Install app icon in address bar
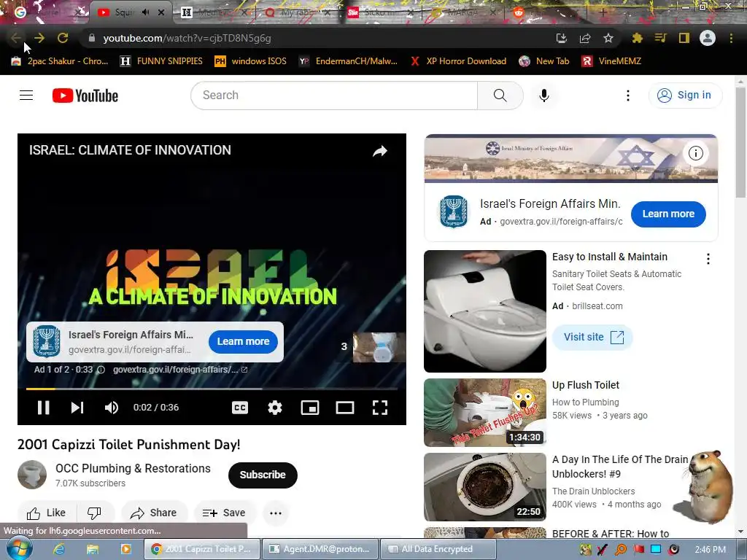The height and width of the screenshot is (560, 747). [562, 38]
